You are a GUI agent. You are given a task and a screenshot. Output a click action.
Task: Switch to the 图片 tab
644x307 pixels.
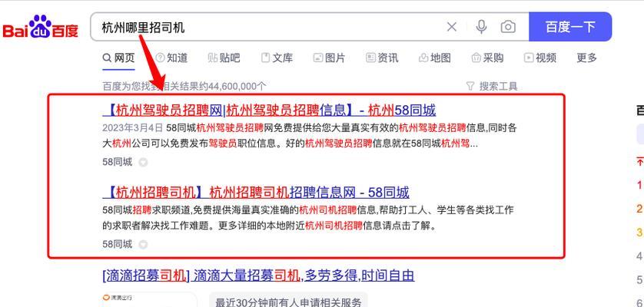click(330, 58)
